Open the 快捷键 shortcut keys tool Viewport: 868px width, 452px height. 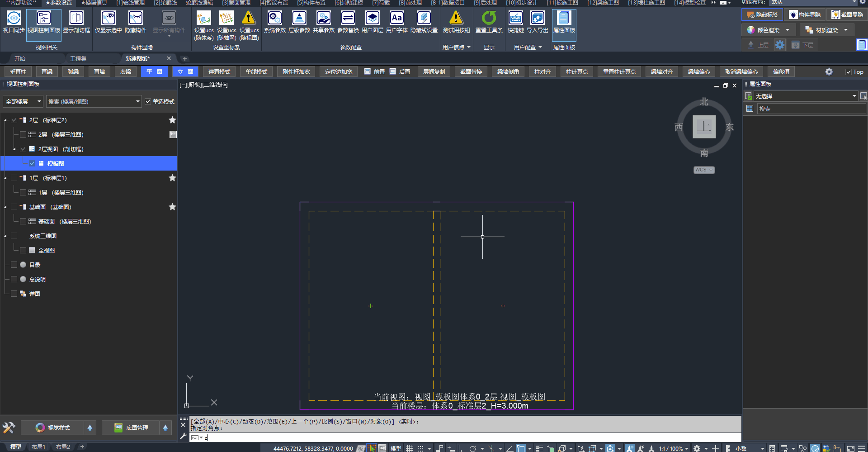[515, 18]
